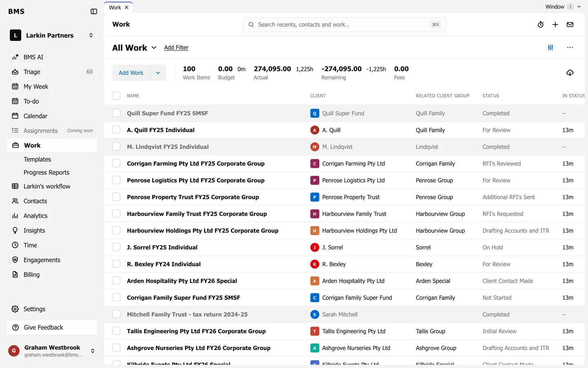Screen dimensions: 588x368
Task: Tick checkbox for J. Sorrel FY25 Individual
Action: pos(116,247)
